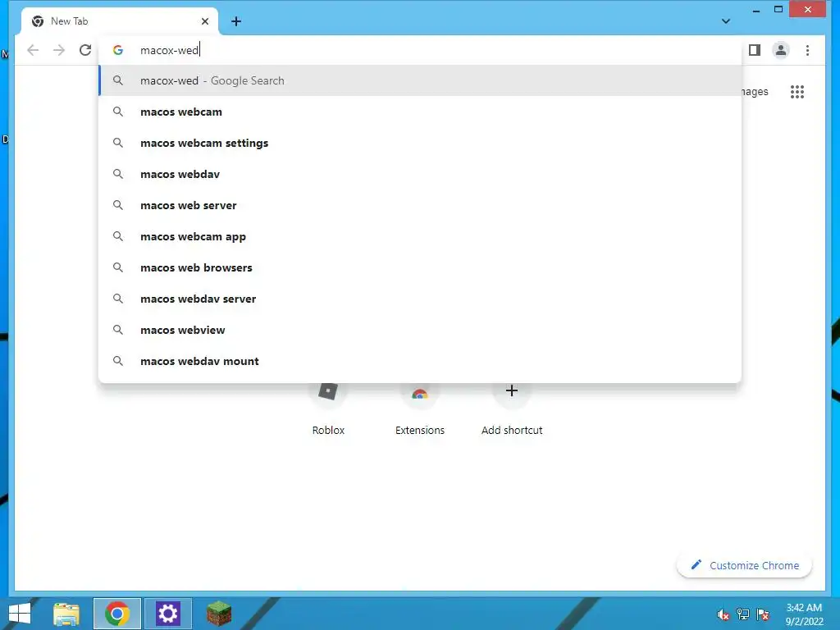Image resolution: width=840 pixels, height=630 pixels.
Task: Pick 'macos webdav mount' suggestion
Action: 420,361
